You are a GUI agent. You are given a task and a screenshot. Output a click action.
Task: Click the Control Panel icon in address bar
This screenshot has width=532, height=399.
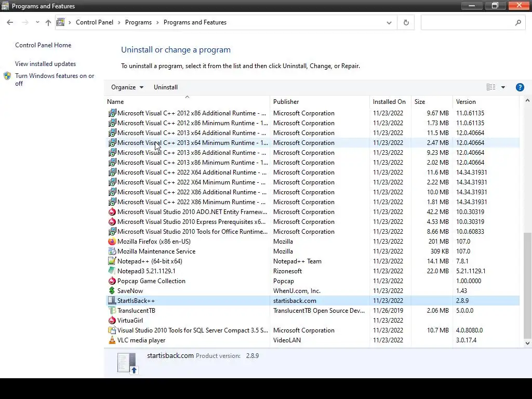61,22
